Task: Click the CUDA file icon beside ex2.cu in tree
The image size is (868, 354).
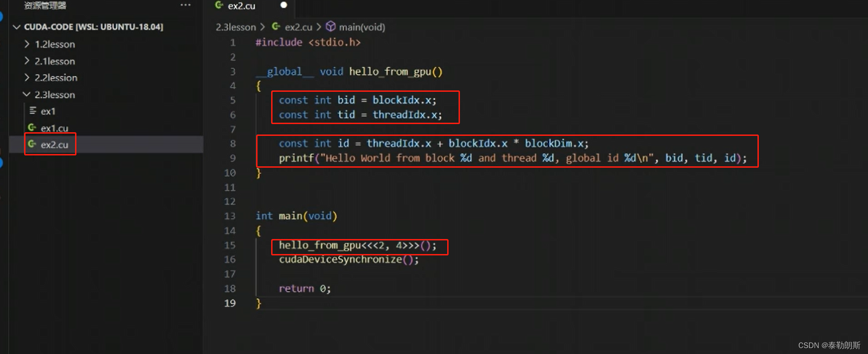Action: 32,144
